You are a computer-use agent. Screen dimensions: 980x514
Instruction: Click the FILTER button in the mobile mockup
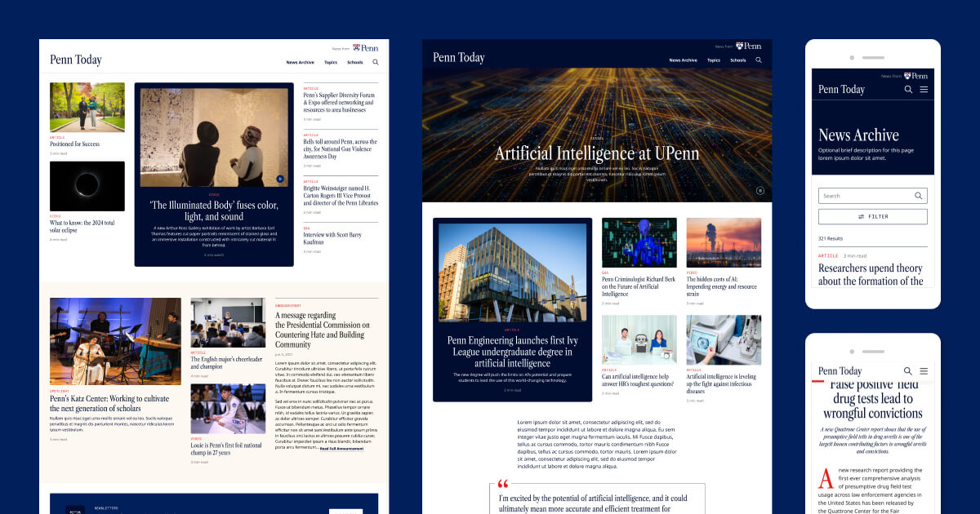tap(873, 216)
